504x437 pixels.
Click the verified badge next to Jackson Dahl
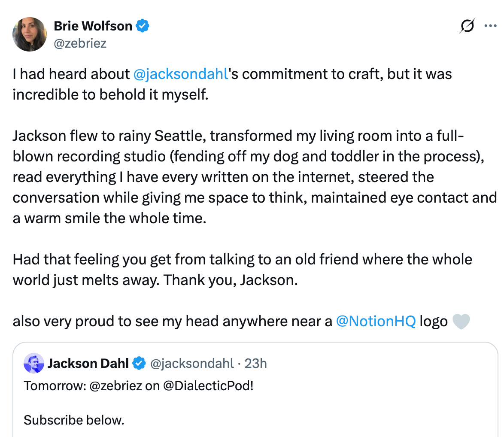[x=138, y=364]
